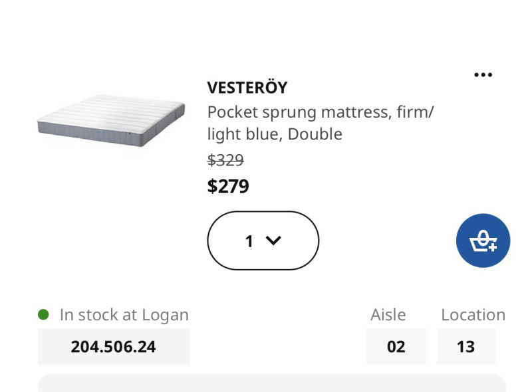
Task: Click the $279 sale price
Action: pyautogui.click(x=228, y=186)
